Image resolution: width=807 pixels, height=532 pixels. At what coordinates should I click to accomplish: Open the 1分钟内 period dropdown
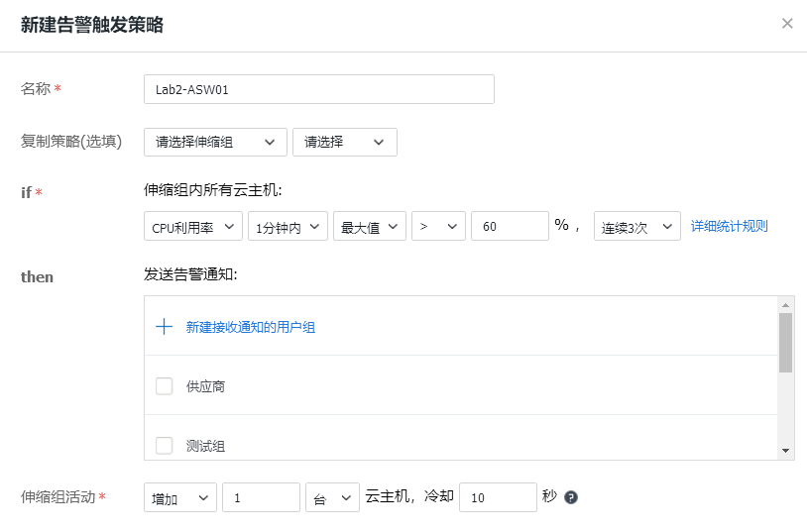point(288,226)
